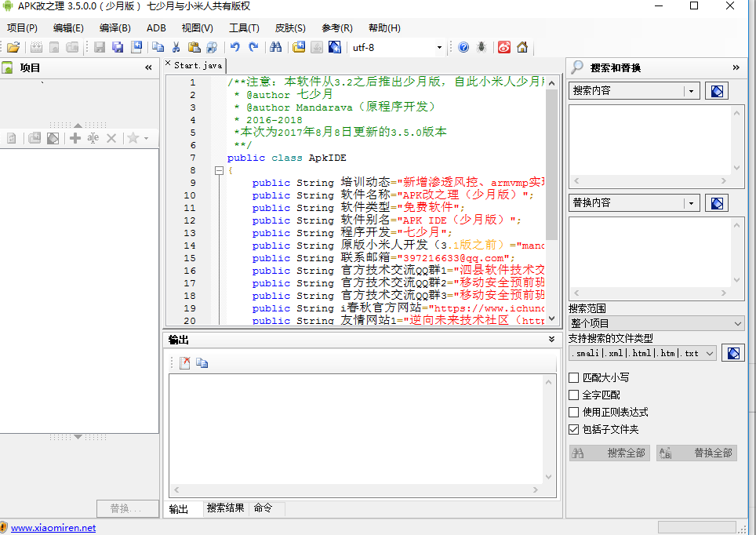Enable the 匹配大小写 checkbox

pyautogui.click(x=574, y=378)
